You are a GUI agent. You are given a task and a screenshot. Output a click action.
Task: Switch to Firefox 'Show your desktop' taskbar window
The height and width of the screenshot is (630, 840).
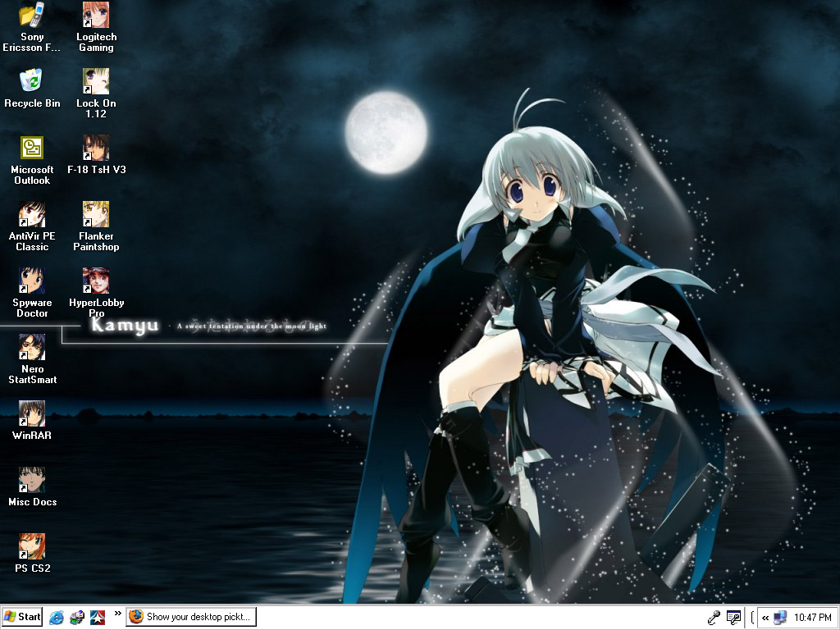191,617
